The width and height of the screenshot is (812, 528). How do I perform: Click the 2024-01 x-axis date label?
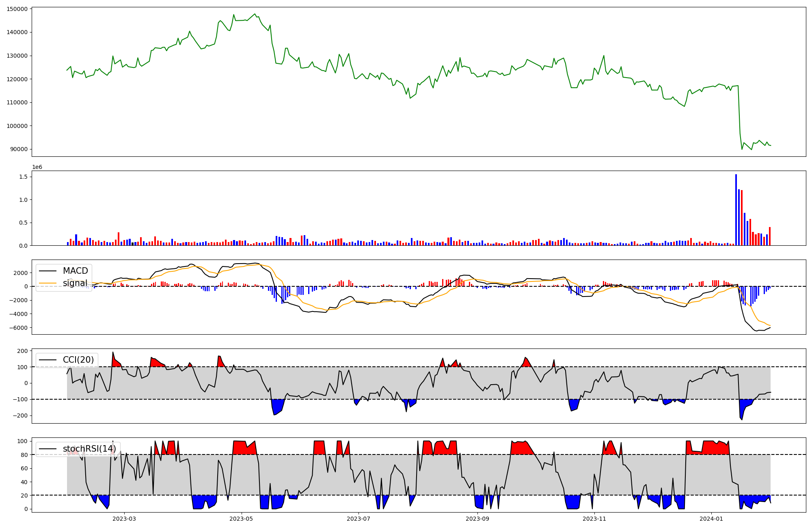(x=711, y=519)
